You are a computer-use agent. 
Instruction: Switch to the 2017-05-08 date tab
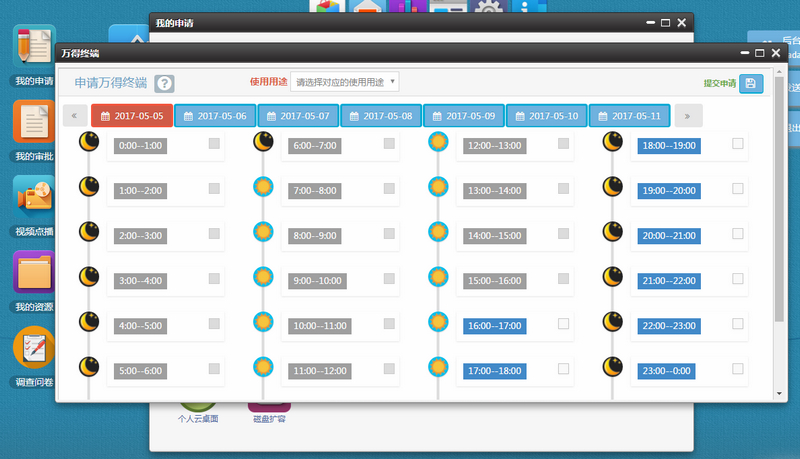point(381,116)
